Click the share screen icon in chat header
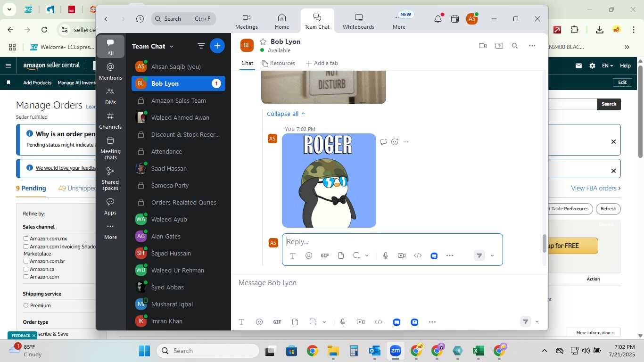Viewport: 644px width, 362px height. click(499, 46)
